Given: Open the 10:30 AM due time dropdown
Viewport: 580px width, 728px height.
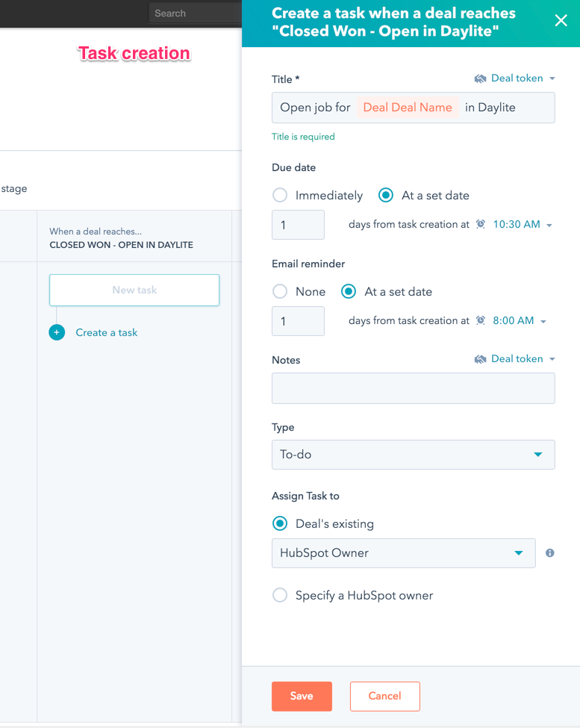Looking at the screenshot, I should click(x=522, y=225).
